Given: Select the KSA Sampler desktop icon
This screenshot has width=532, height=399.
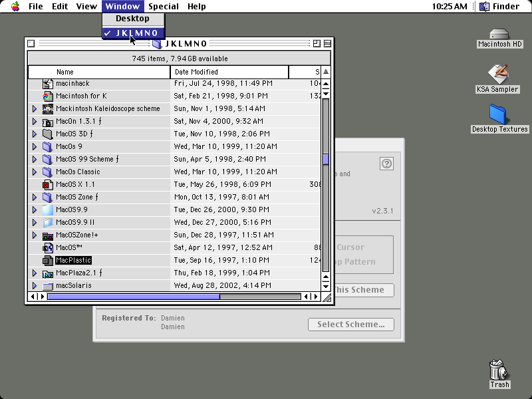Looking at the screenshot, I should [497, 74].
